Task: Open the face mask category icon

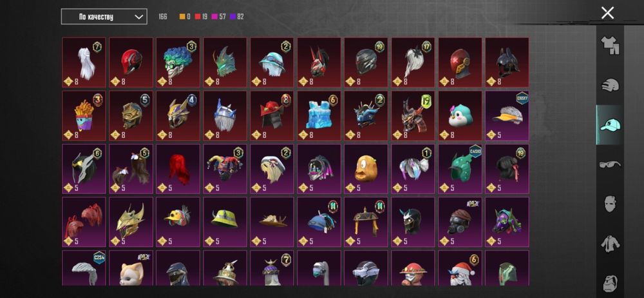Action: (611, 204)
